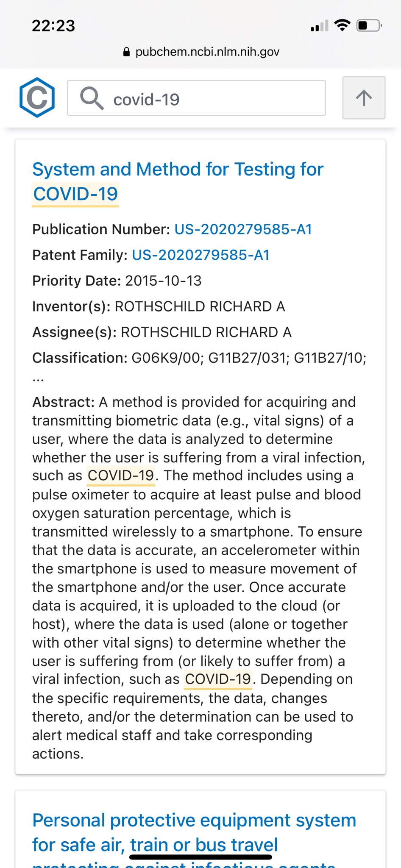Tap the battery indicator icon

tap(367, 25)
